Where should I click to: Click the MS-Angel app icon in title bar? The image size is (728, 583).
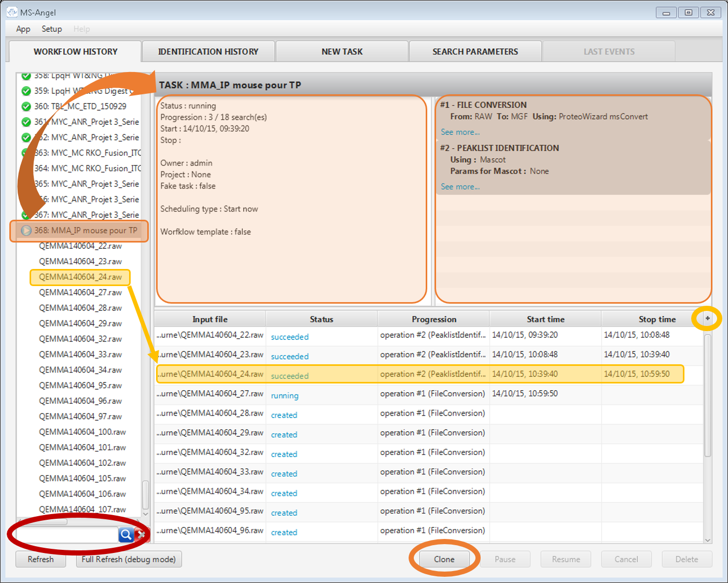[12, 12]
